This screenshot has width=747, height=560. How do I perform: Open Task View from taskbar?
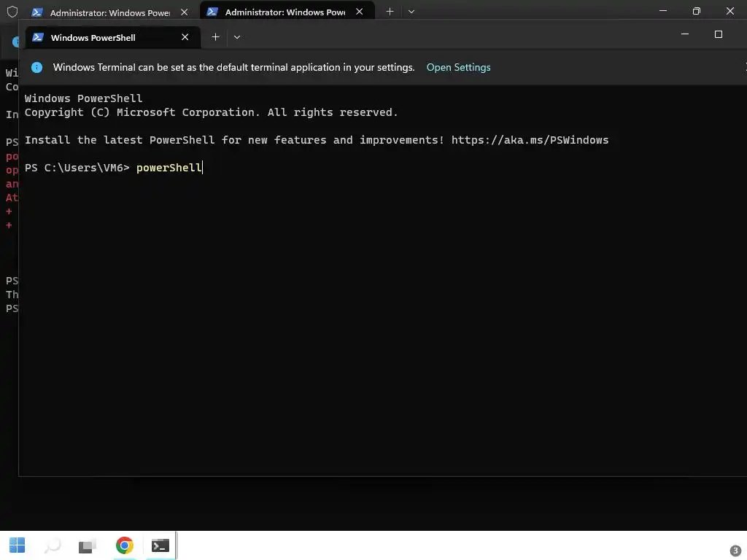88,545
